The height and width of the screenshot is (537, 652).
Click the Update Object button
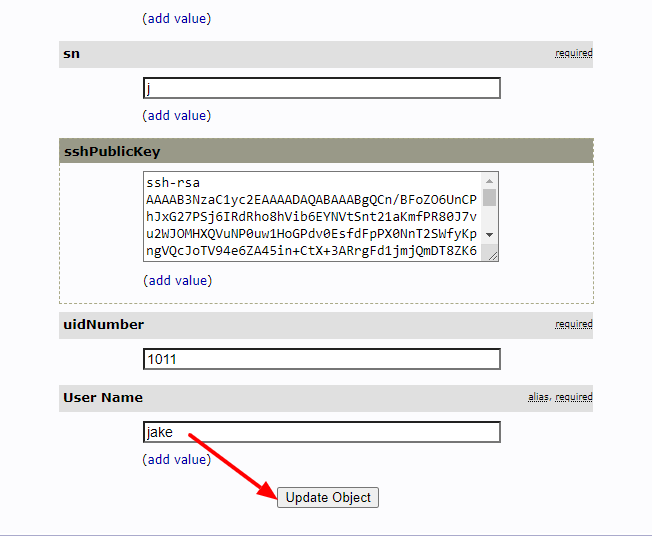coord(328,497)
